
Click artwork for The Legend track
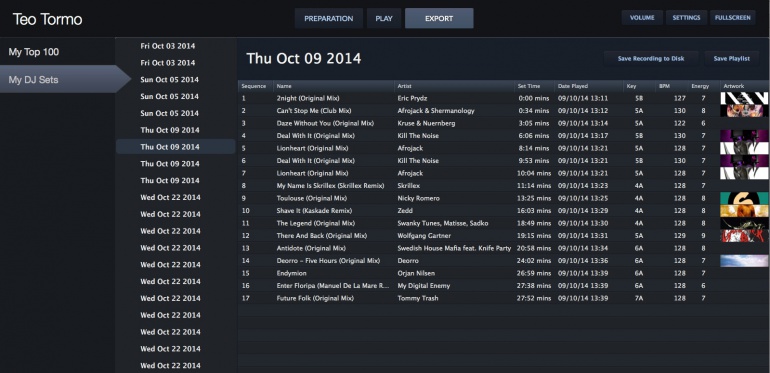(x=744, y=223)
